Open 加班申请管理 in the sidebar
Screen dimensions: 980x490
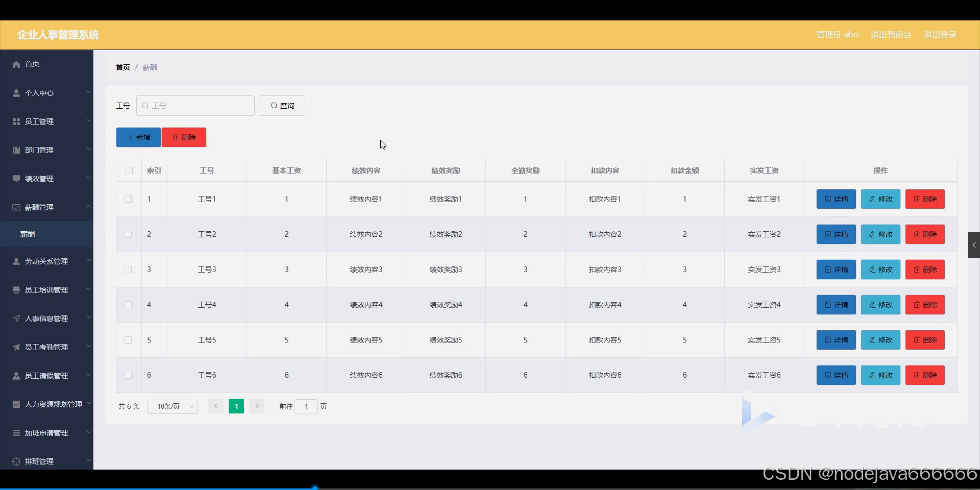46,433
